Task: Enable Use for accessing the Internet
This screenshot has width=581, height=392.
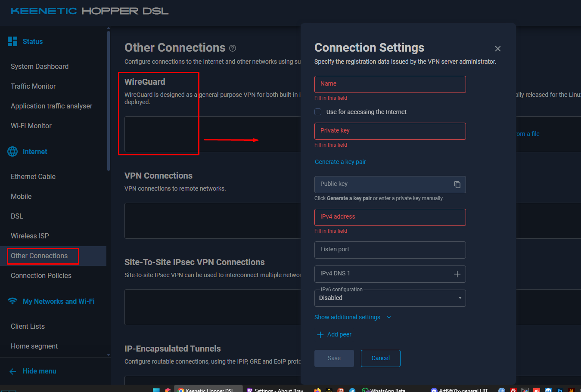Action: coord(318,112)
